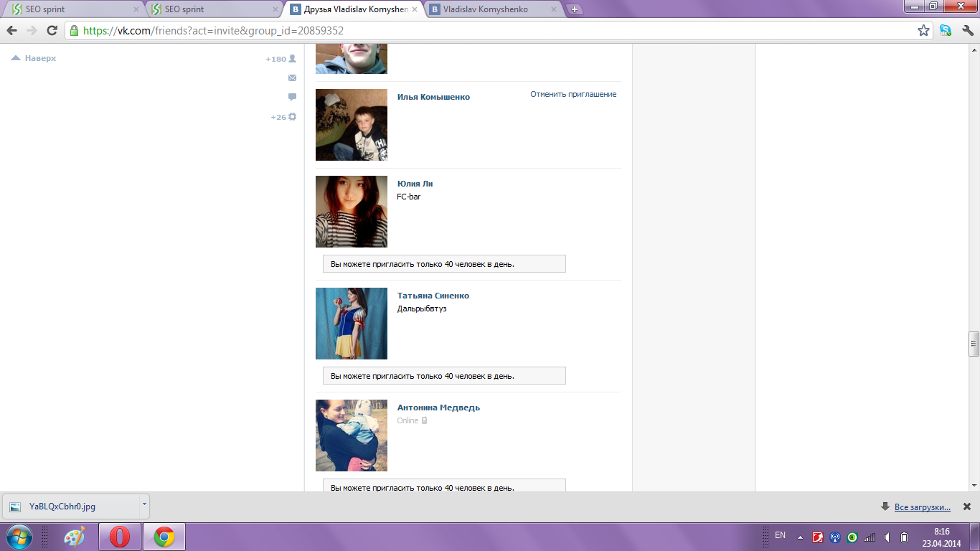Click Татьяна Синенко's profile photo
Viewport: 980px width, 551px height.
352,324
